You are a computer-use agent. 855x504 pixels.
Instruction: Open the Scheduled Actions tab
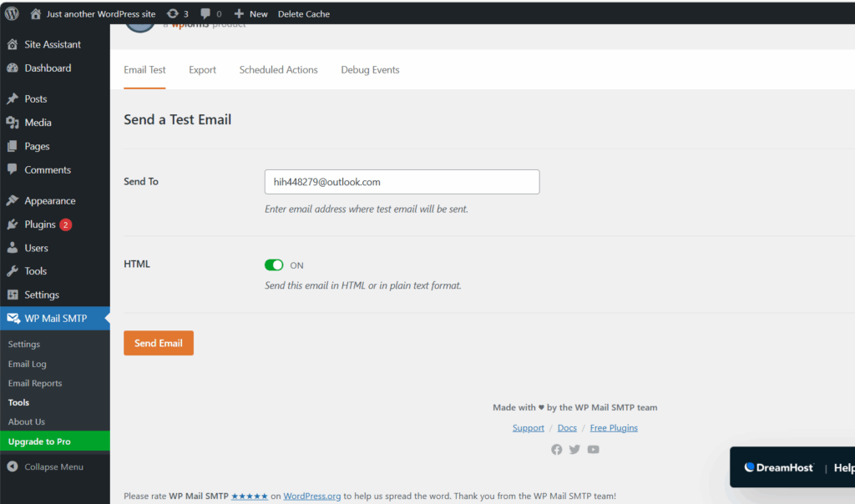point(278,70)
